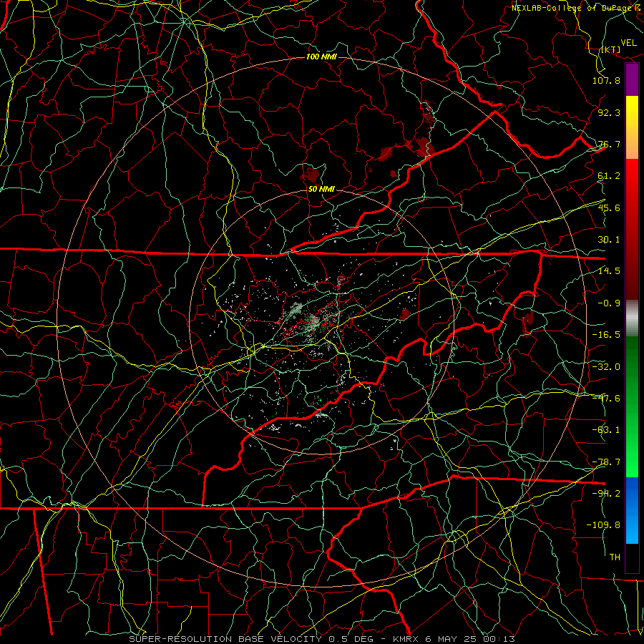Click the 30.1 velocity scale value
Viewport: 644px width, 644px height.
click(x=609, y=240)
